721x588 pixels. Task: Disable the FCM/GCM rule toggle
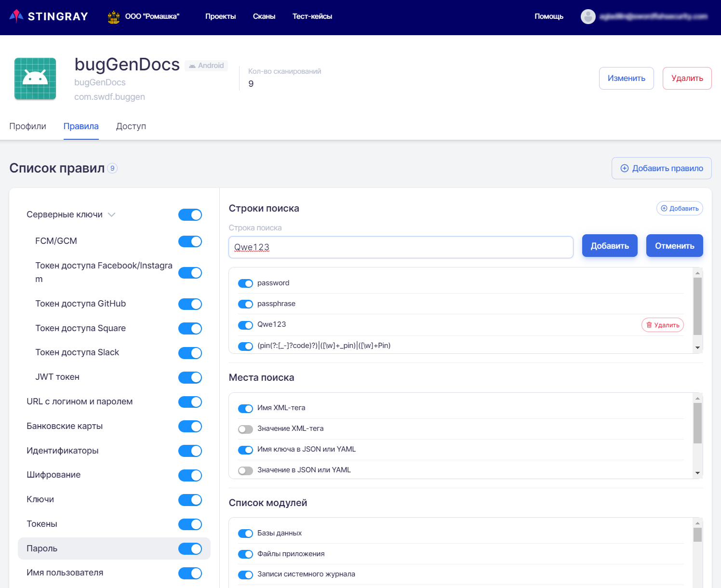pyautogui.click(x=190, y=241)
